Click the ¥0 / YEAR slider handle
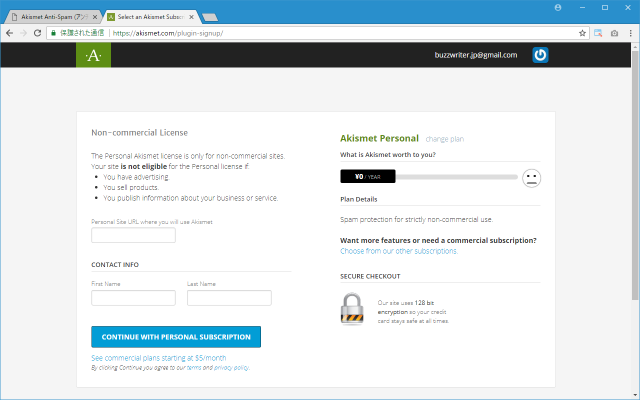This screenshot has width=640, height=400. pyautogui.click(x=368, y=176)
